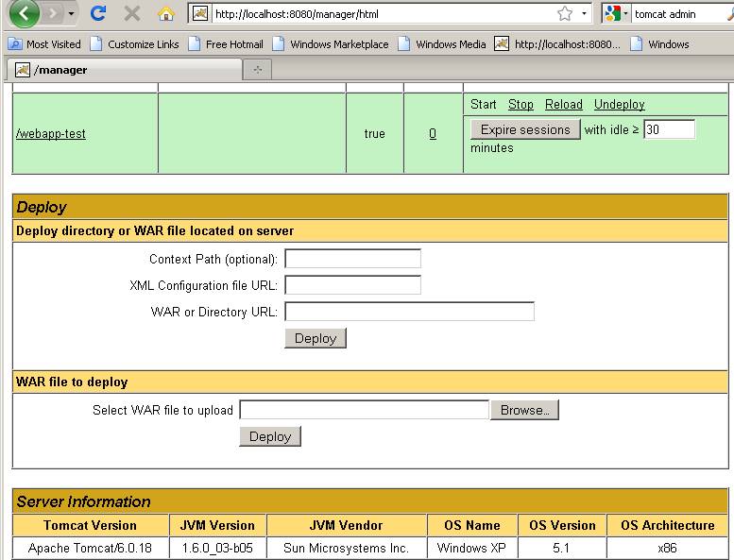Switch to the /manager tab
Screen dimensions: 734x560
point(60,70)
